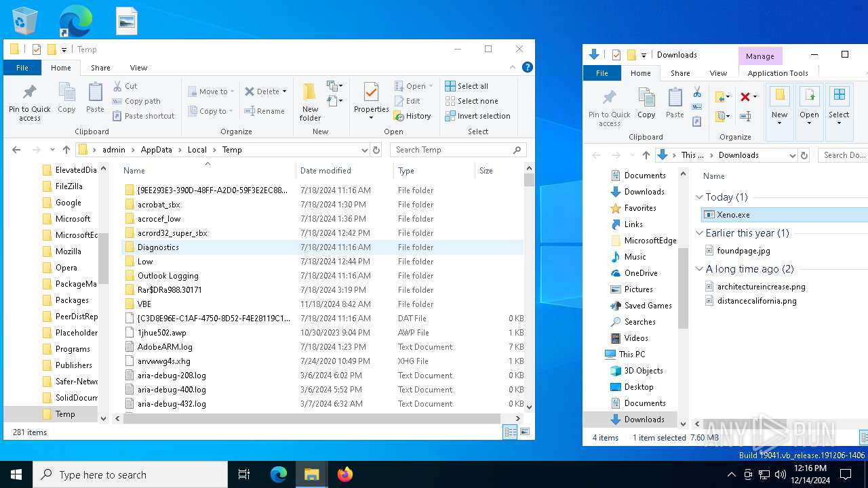Viewport: 868px width, 488px height.
Task: Click the Local breadcrumb in Temp address bar
Action: click(197, 150)
